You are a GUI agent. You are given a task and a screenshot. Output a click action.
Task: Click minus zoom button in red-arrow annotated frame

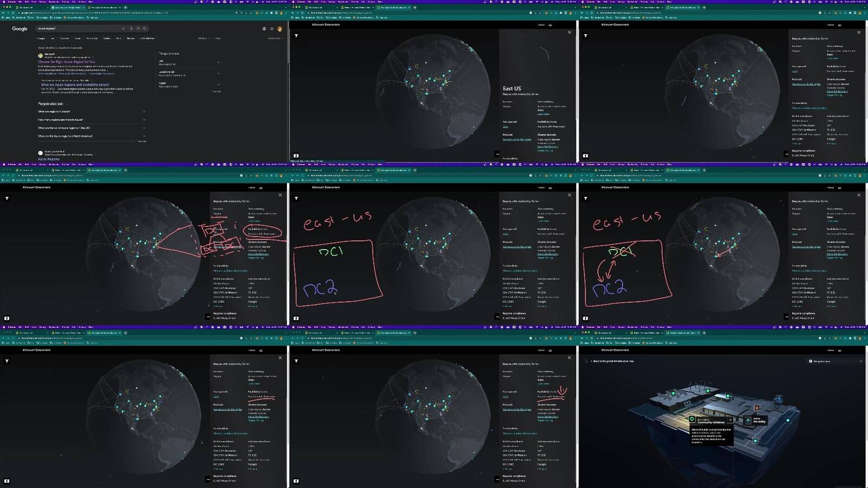[497, 479]
